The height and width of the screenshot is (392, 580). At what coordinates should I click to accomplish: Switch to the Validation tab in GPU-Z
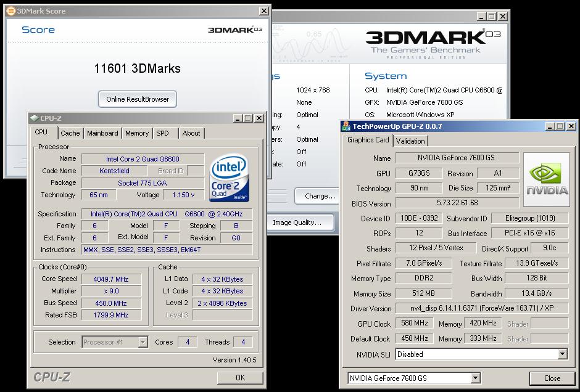(x=410, y=141)
